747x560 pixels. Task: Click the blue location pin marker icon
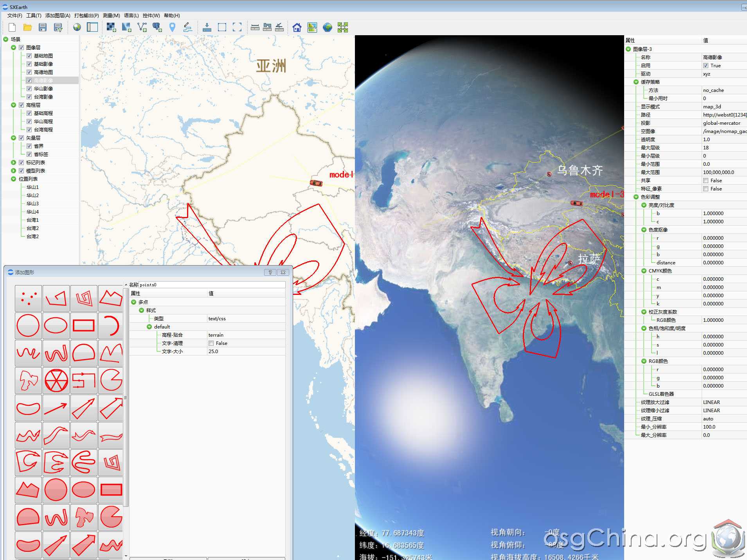[x=172, y=27]
